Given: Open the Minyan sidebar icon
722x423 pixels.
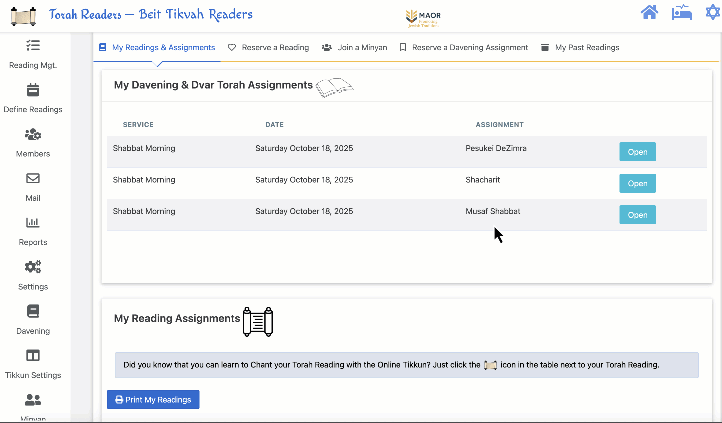Looking at the screenshot, I should (33, 400).
